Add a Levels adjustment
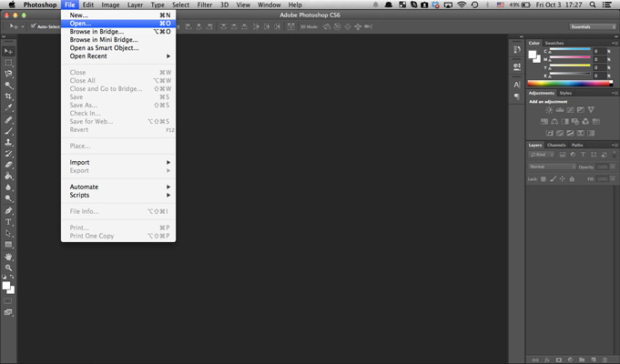 [560, 110]
